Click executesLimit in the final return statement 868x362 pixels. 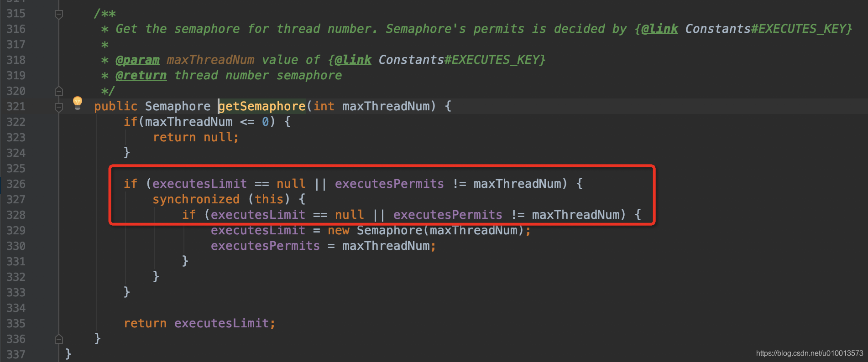(221, 323)
